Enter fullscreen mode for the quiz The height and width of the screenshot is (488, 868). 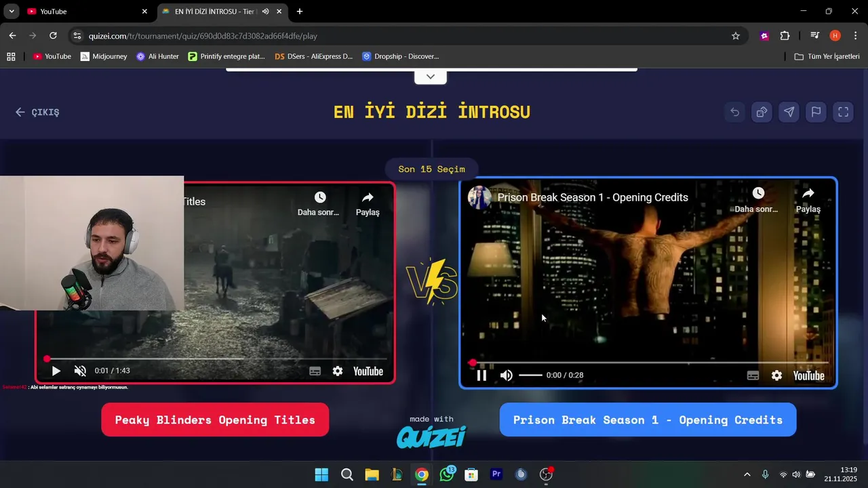[x=843, y=113]
